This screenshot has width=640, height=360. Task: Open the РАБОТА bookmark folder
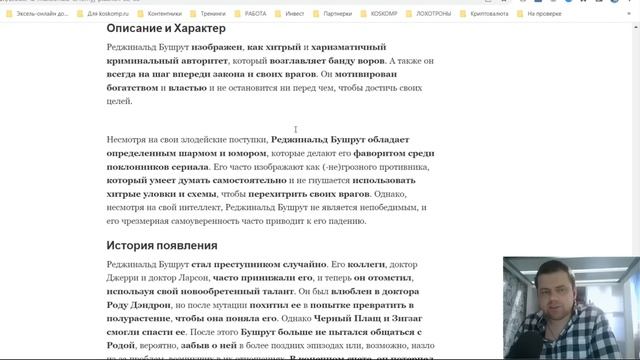click(251, 14)
